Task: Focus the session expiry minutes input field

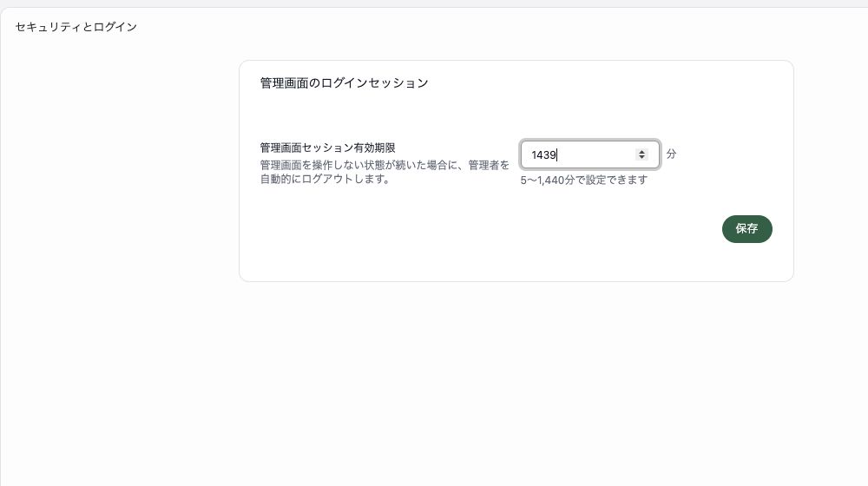Action: click(x=589, y=154)
